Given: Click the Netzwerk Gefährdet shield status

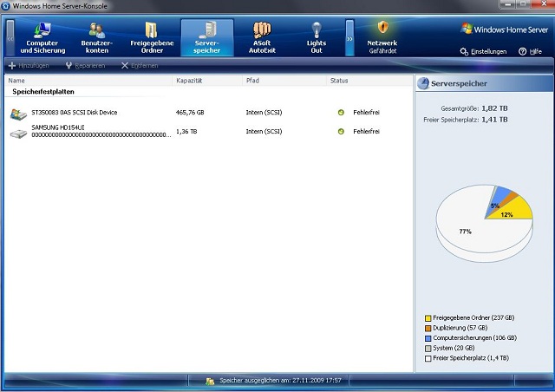Looking at the screenshot, I should (382, 38).
